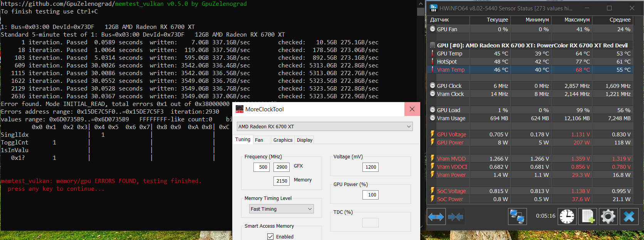The width and height of the screenshot is (644, 240).
Task: Click the GPU Power maximum value 207 W
Action: (x=582, y=143)
